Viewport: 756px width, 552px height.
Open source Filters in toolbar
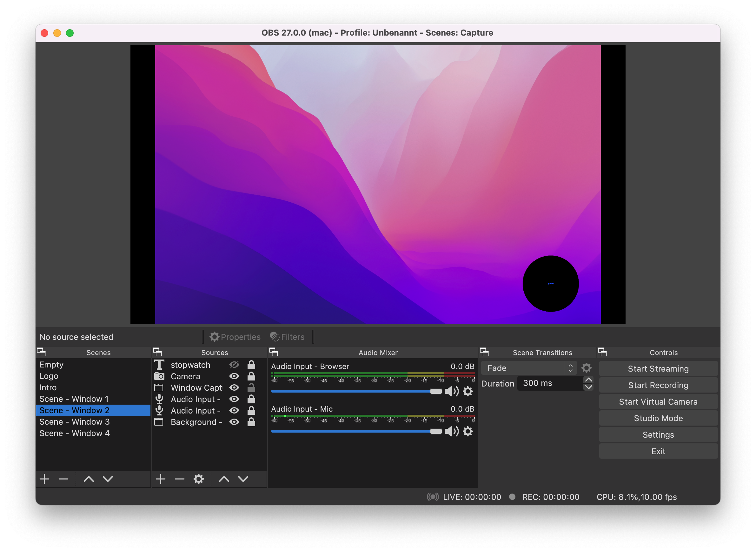[287, 336]
